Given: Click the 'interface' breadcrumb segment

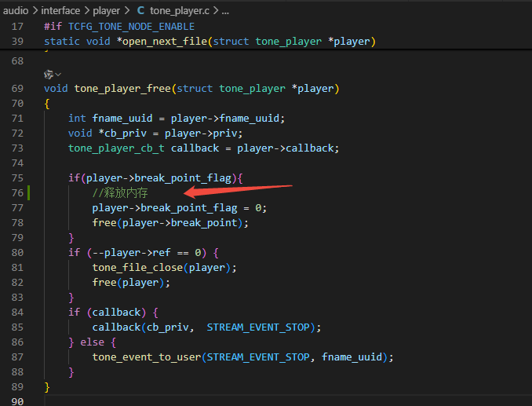Looking at the screenshot, I should [60, 11].
